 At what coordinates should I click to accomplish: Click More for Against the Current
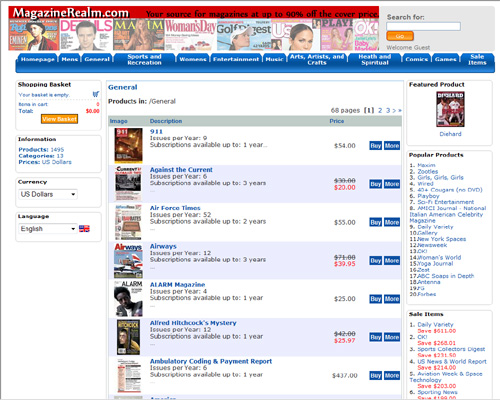tap(392, 184)
